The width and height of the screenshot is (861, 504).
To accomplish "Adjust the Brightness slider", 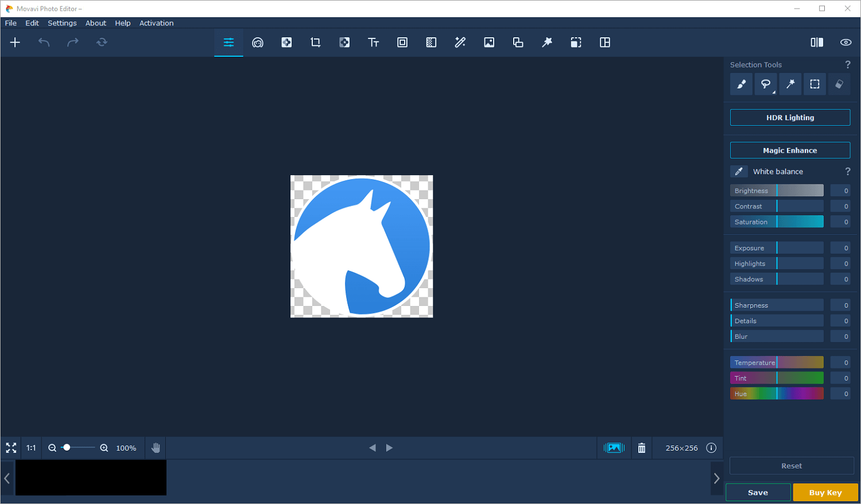I will pyautogui.click(x=777, y=191).
